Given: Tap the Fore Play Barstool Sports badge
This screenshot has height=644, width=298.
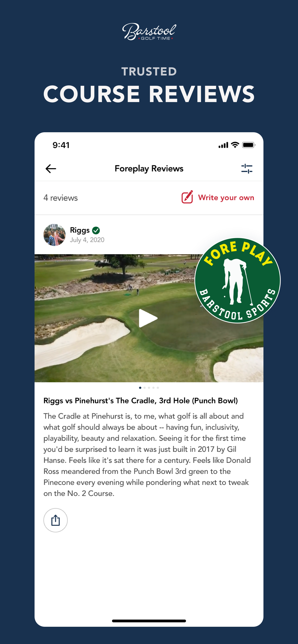Looking at the screenshot, I should tap(237, 281).
